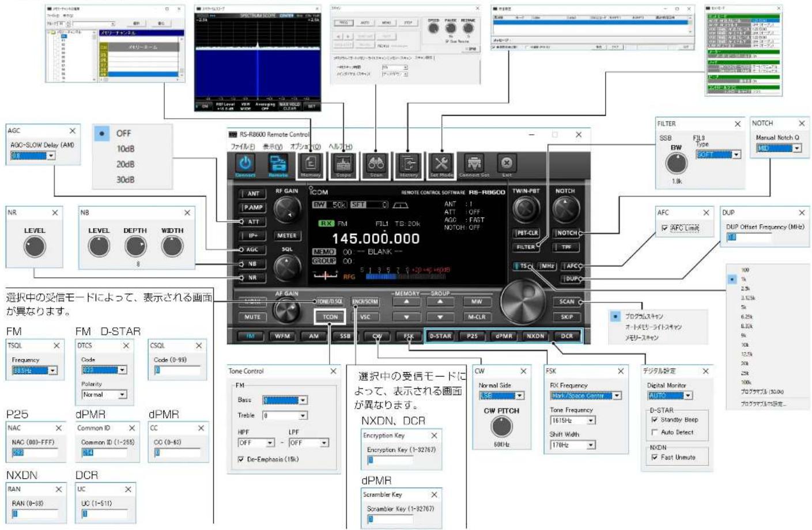Click the NAC (000-FFF) input field
The width and height of the screenshot is (812, 530).
35,453
